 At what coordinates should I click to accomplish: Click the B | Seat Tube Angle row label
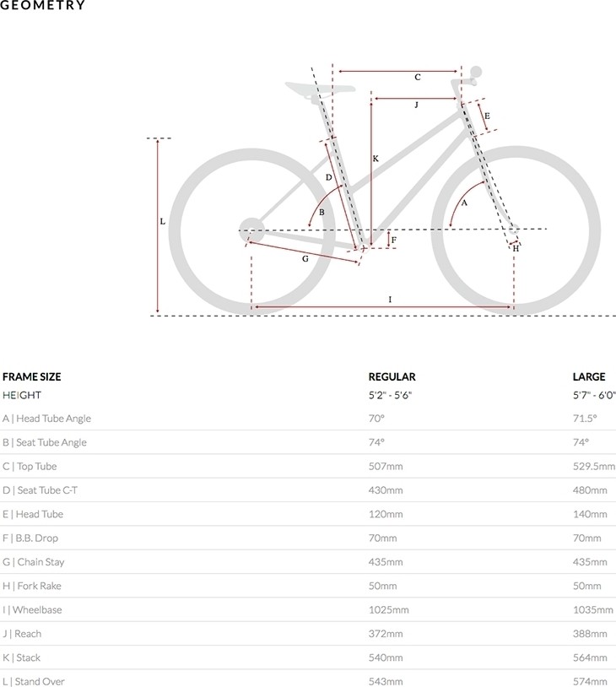point(44,442)
